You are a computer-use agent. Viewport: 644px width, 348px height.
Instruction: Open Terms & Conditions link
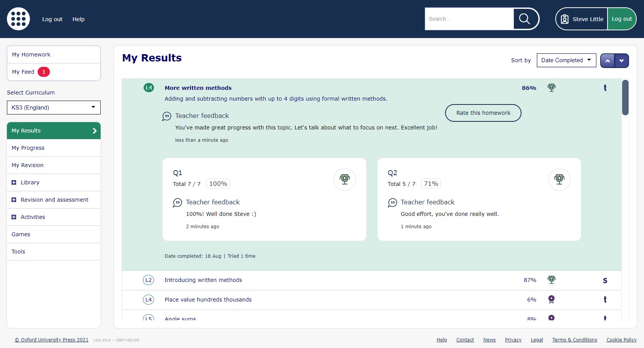(x=574, y=340)
